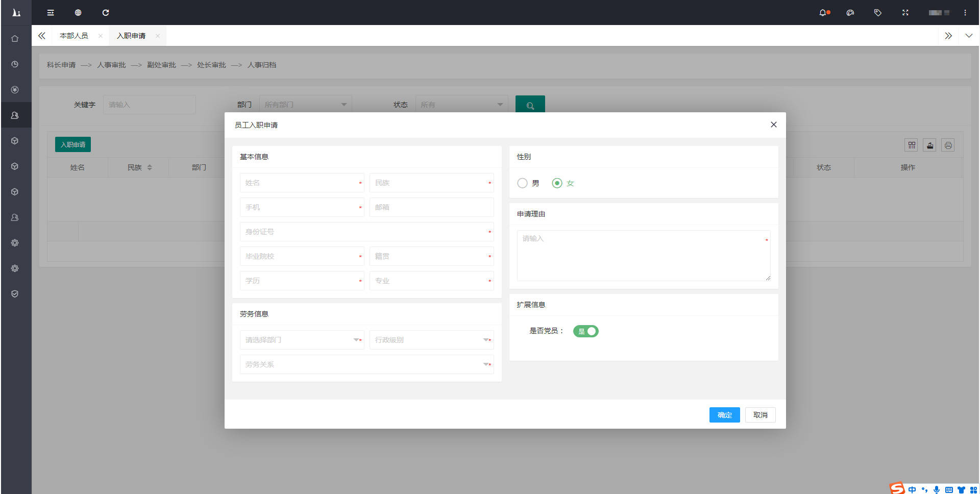Open the theme palette icon
Viewport: 980px width, 494px height.
850,13
